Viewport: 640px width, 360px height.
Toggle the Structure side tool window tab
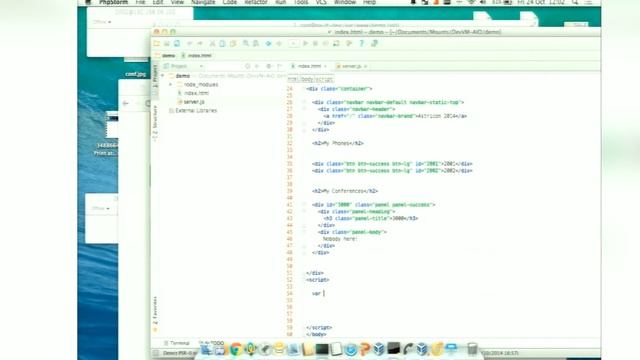(155, 122)
